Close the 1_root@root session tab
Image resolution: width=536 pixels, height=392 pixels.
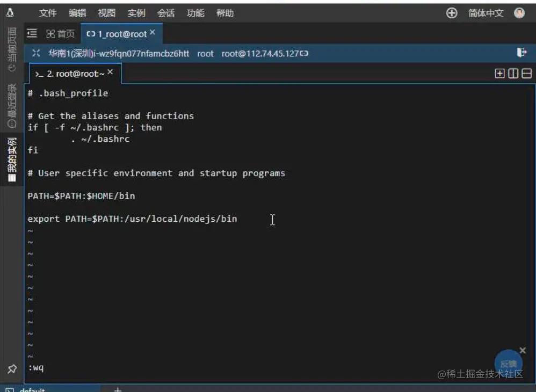[153, 32]
